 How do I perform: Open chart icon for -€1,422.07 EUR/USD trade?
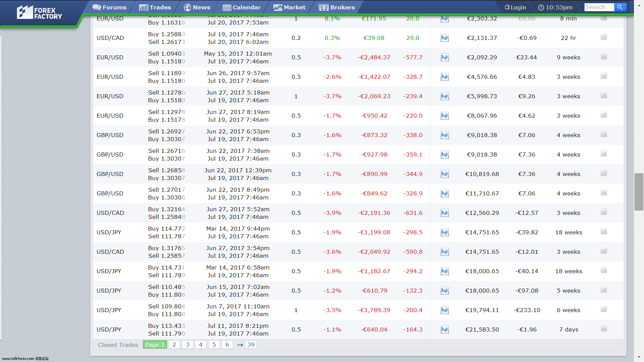(444, 77)
